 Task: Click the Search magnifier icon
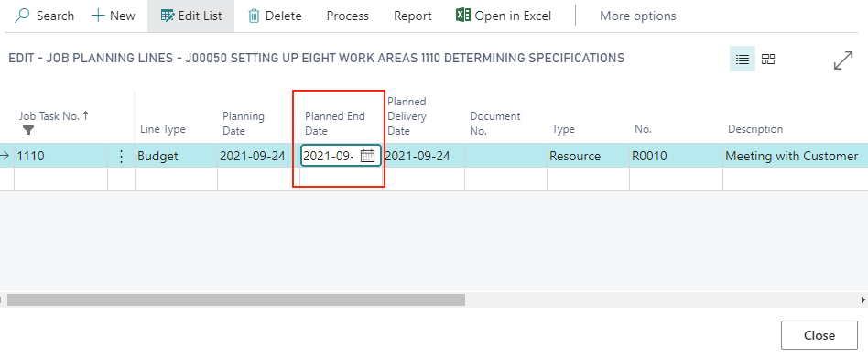(x=22, y=16)
